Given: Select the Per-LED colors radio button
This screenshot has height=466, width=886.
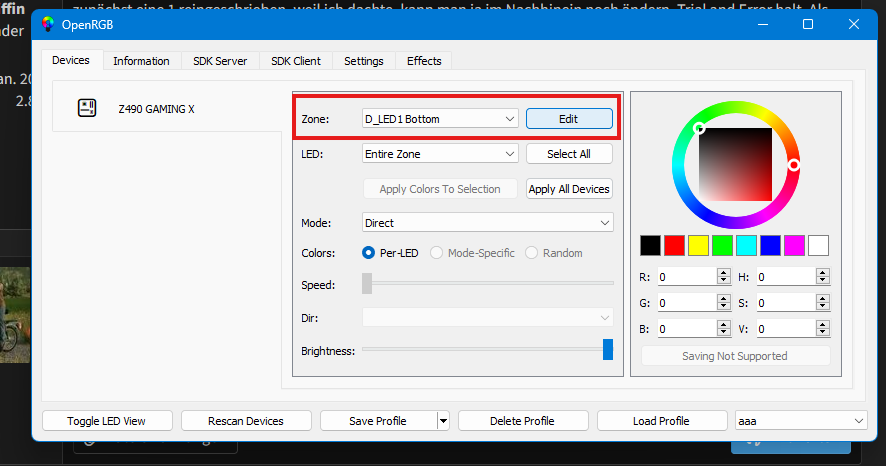Looking at the screenshot, I should [368, 252].
